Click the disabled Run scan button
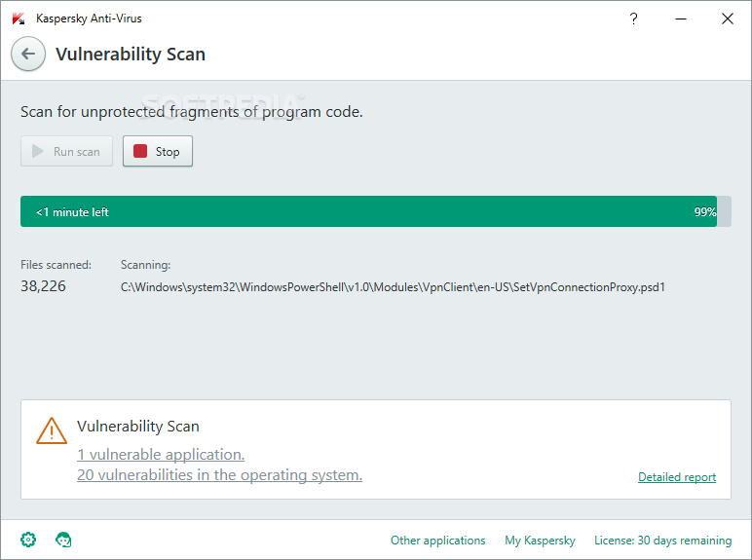Screen dimensions: 752x560 (66, 151)
